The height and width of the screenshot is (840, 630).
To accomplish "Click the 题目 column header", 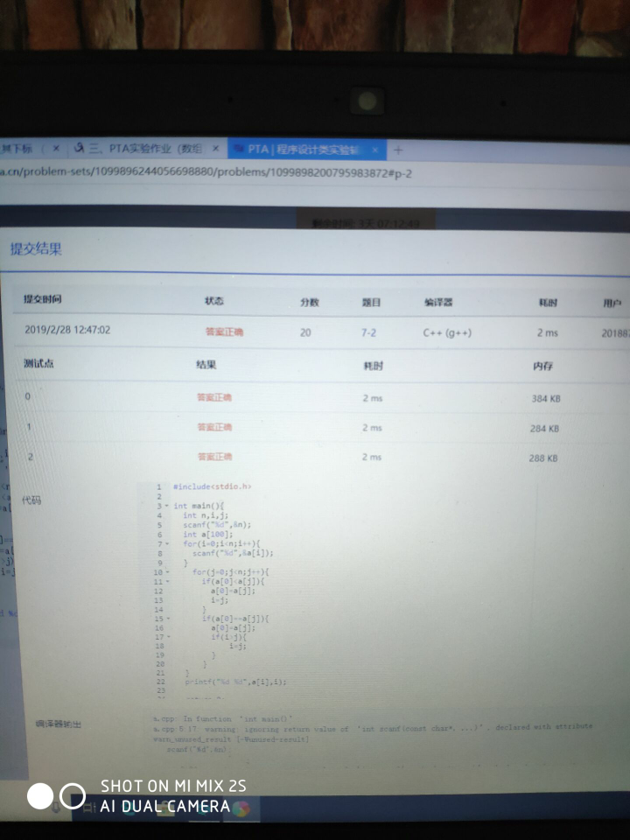I will (371, 303).
